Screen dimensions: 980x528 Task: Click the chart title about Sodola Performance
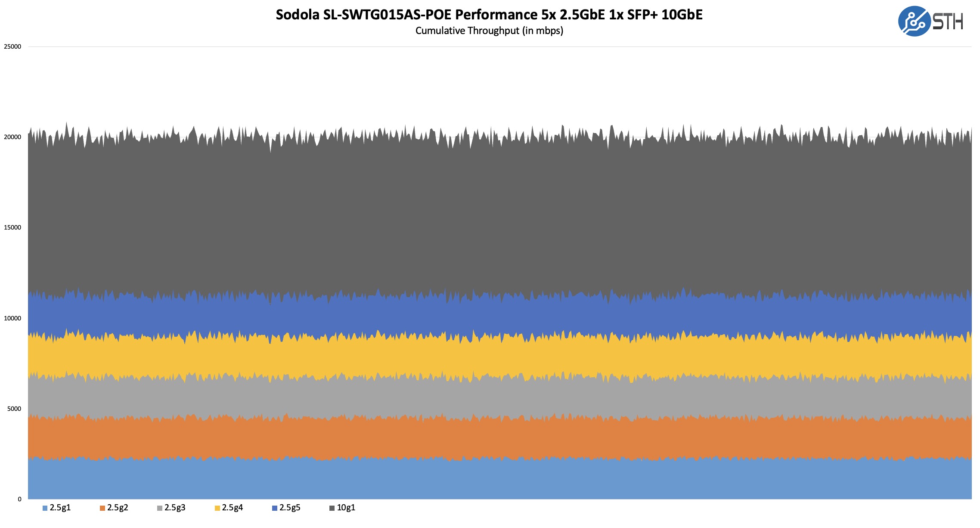(x=489, y=15)
